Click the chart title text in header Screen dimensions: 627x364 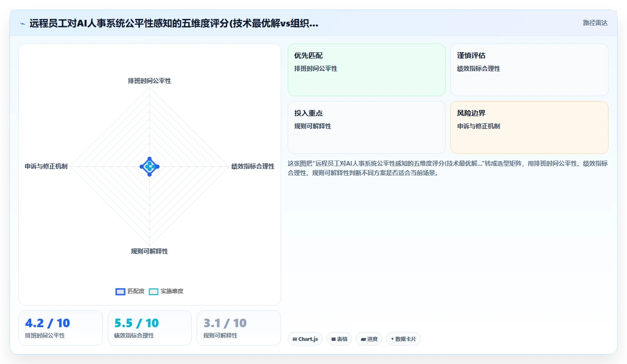[x=174, y=24]
